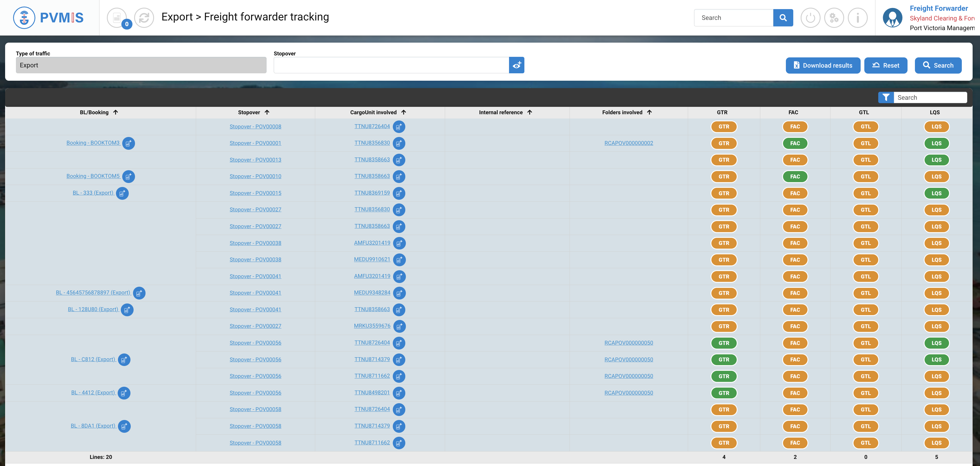The image size is (980, 466).
Task: Click the green GTR badge for TTNU8498201 row
Action: click(724, 393)
